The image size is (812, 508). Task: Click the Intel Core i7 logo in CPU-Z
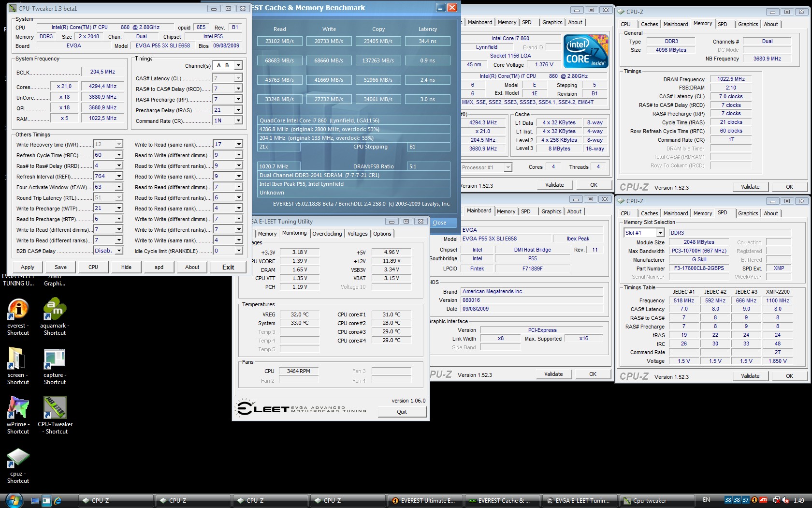coord(585,51)
